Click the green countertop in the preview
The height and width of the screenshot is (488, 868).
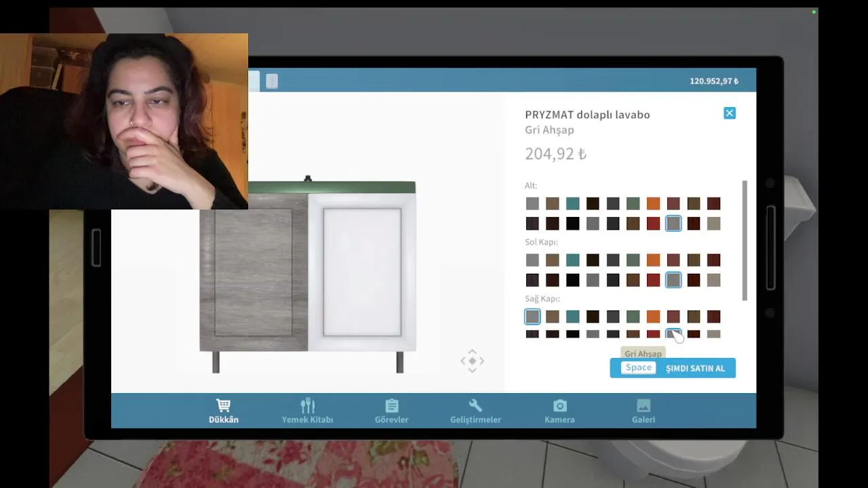pyautogui.click(x=332, y=187)
